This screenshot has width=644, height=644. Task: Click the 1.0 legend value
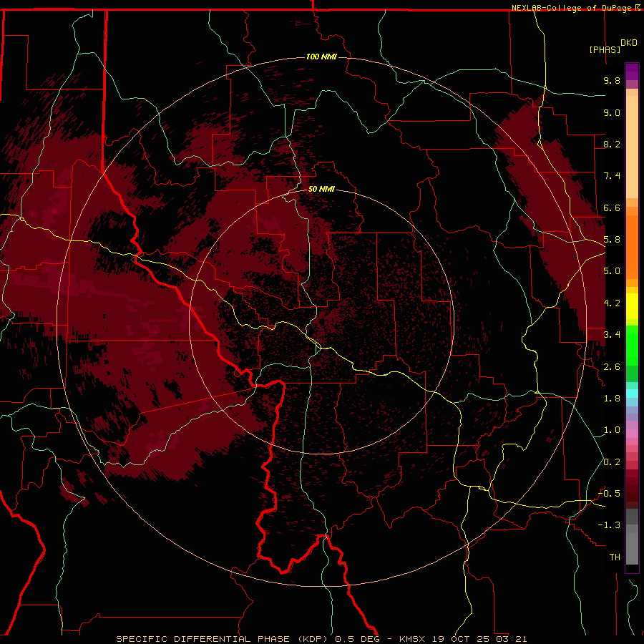pos(612,430)
